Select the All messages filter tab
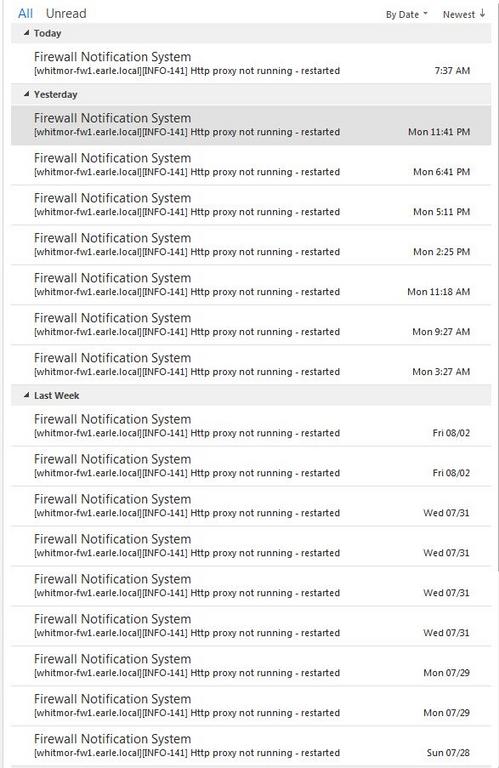The height and width of the screenshot is (768, 499). (25, 13)
